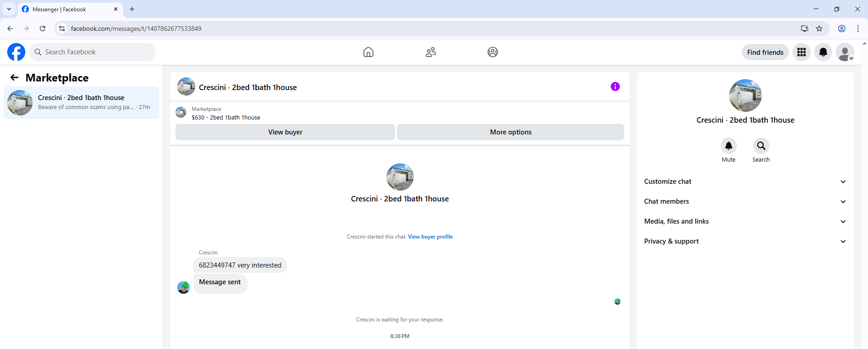The height and width of the screenshot is (349, 868).
Task: Click the browser forward arrow
Action: pyautogui.click(x=26, y=29)
